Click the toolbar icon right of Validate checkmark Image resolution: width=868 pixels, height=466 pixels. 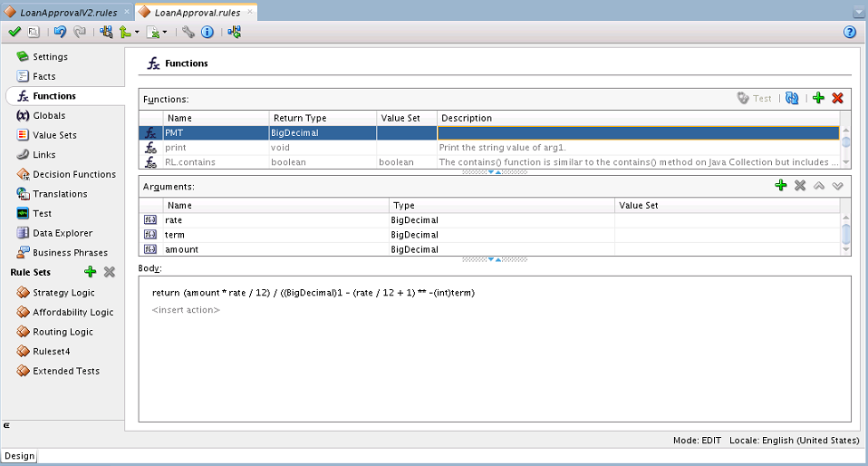[34, 32]
